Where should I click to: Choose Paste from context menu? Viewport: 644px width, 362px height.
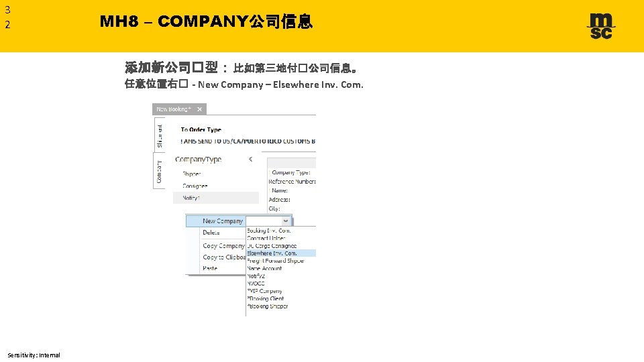(x=210, y=268)
